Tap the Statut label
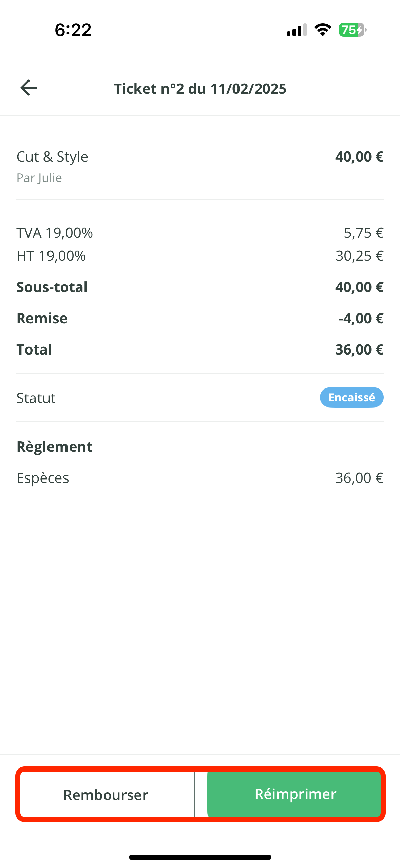This screenshot has width=400, height=868. [x=36, y=398]
